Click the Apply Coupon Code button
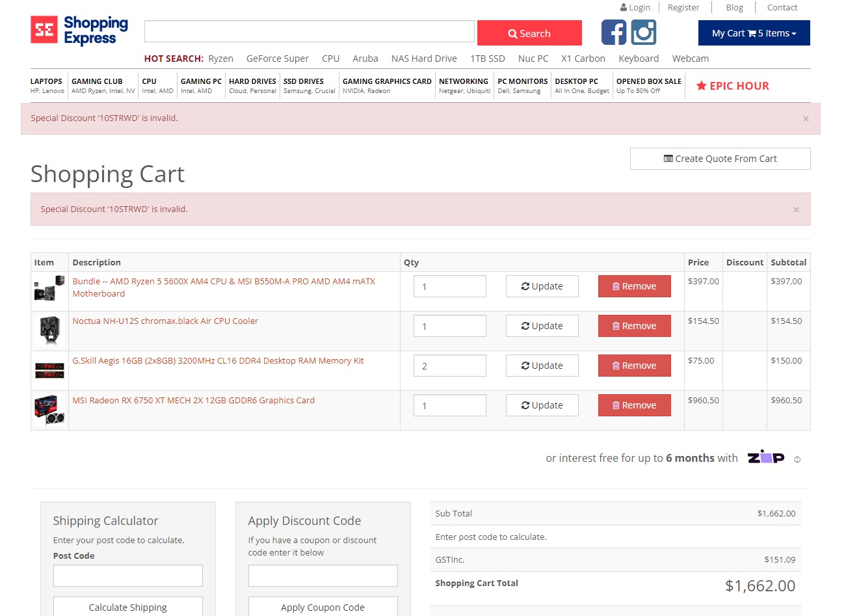The height and width of the screenshot is (616, 846). [x=323, y=607]
